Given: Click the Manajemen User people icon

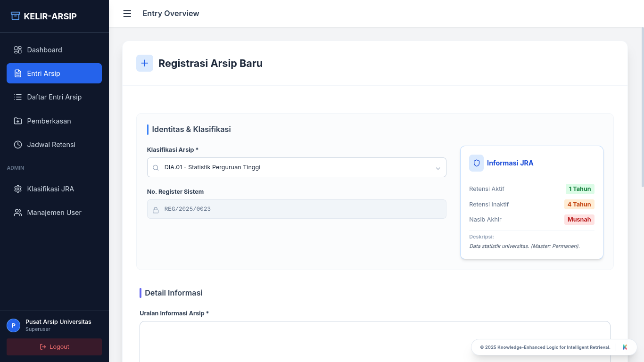Looking at the screenshot, I should click(17, 212).
